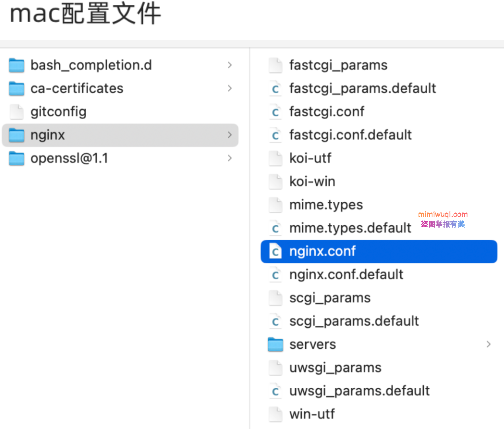
Task: Select the servers folder name
Action: (x=313, y=345)
